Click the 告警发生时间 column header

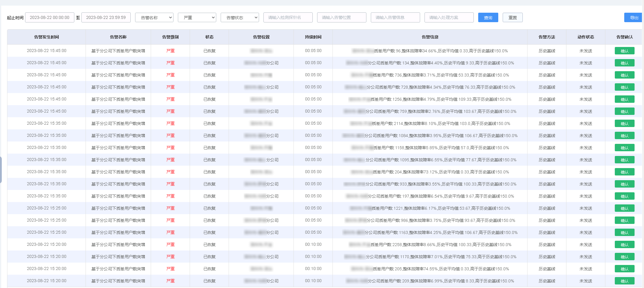tap(47, 37)
